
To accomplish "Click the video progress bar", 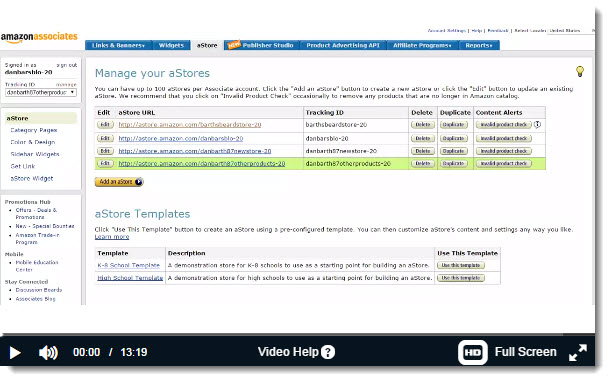I will 298,334.
